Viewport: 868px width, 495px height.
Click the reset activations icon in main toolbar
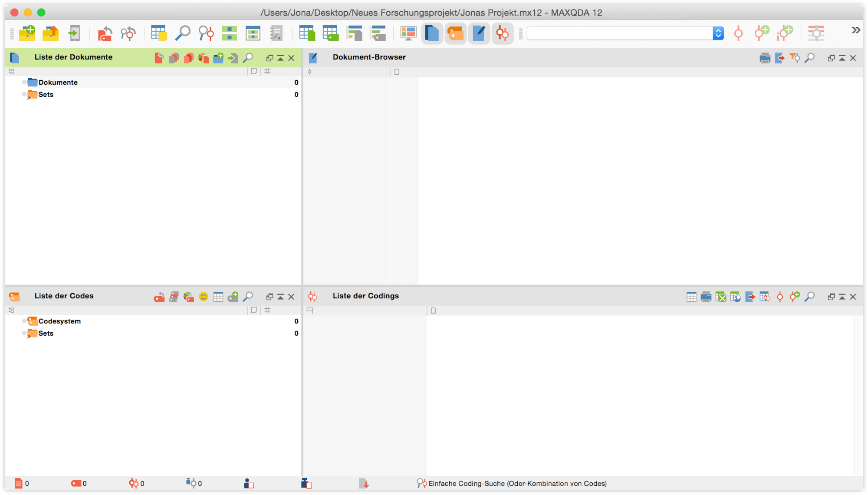(105, 33)
